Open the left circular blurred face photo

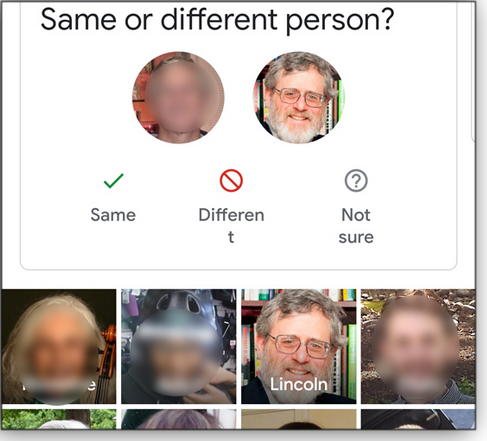tap(178, 98)
